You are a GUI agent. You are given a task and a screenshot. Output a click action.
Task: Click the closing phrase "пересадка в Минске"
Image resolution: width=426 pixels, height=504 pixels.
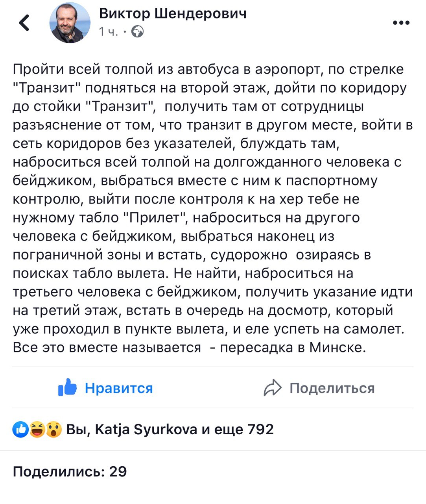point(293,348)
